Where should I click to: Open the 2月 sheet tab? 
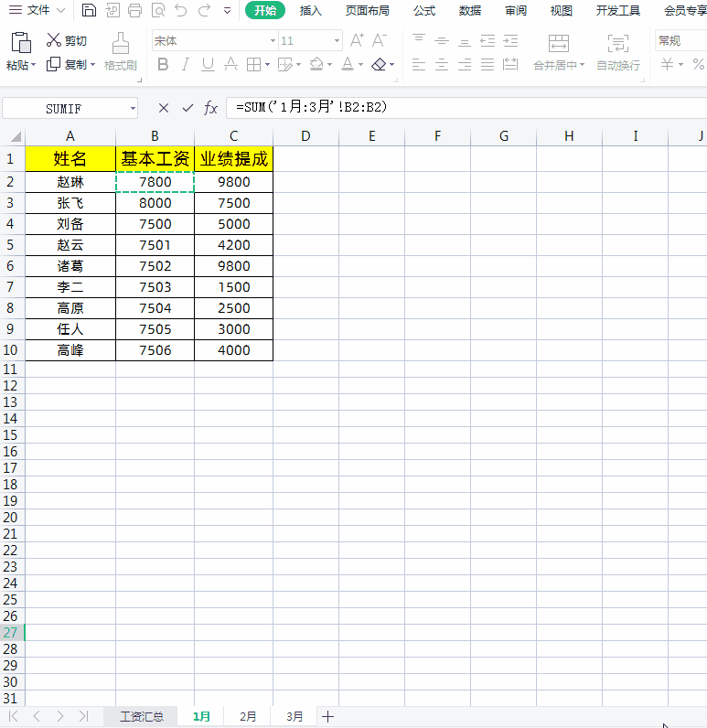(x=248, y=716)
